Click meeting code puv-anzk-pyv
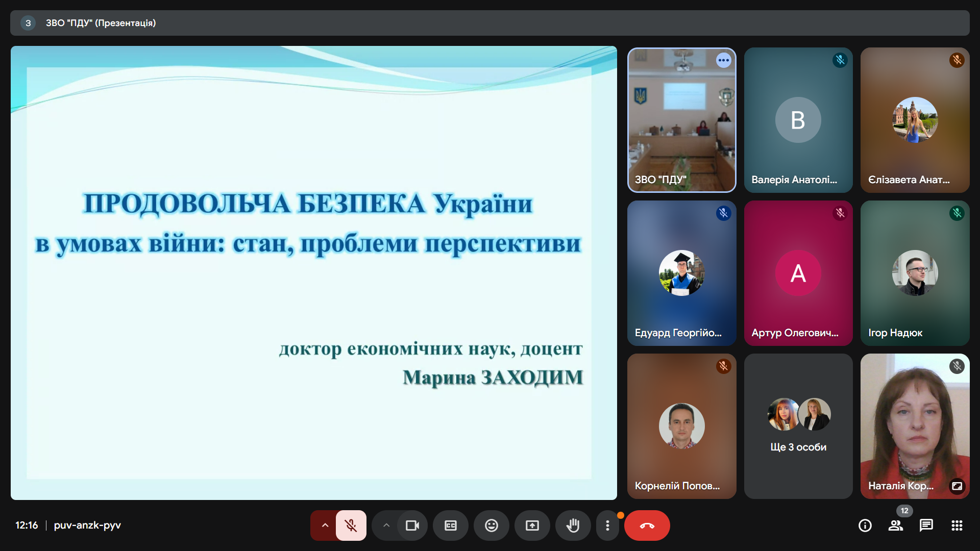The width and height of the screenshot is (980, 551). pyautogui.click(x=87, y=525)
